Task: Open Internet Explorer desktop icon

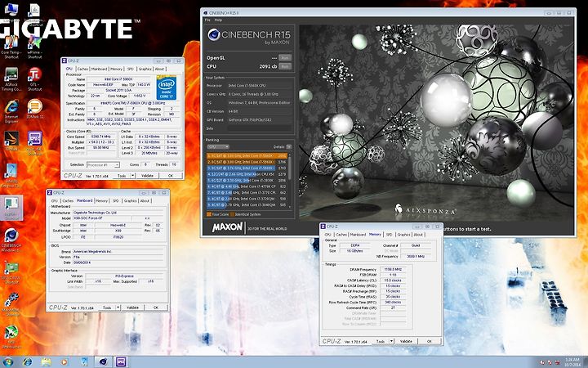Action: [11, 111]
